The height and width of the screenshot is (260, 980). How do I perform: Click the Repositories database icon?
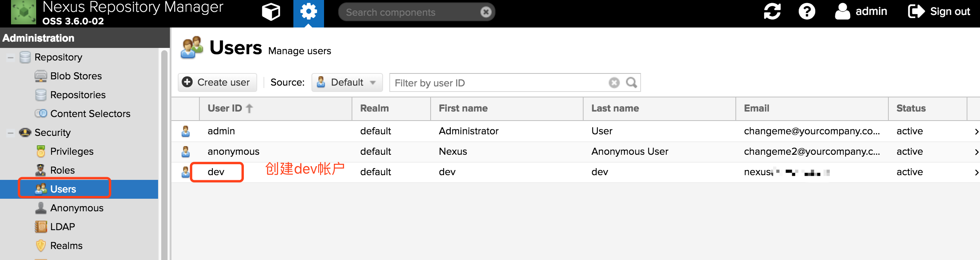[x=41, y=95]
